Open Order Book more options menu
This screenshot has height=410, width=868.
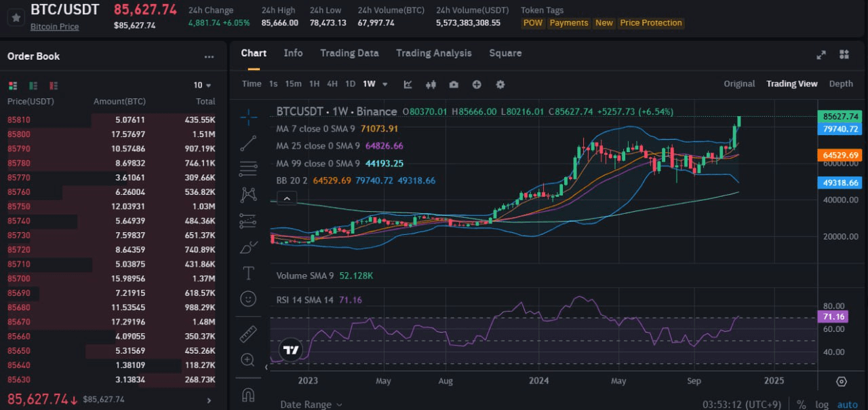point(209,57)
